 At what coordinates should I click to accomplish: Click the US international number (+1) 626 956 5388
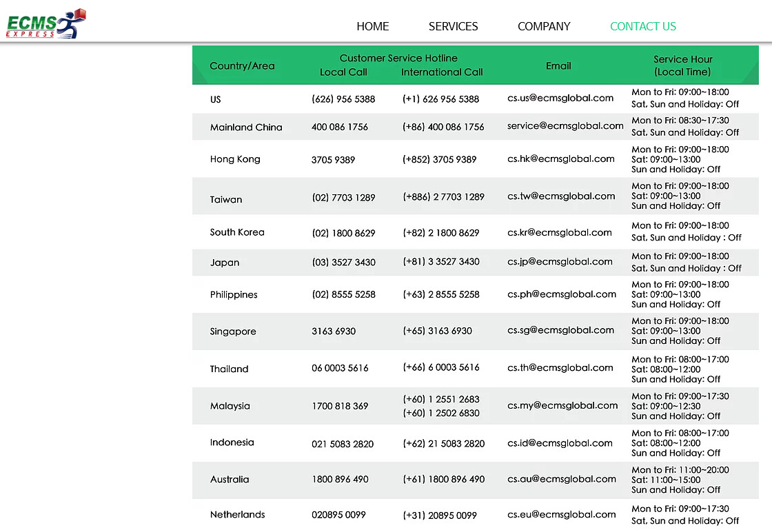point(440,99)
